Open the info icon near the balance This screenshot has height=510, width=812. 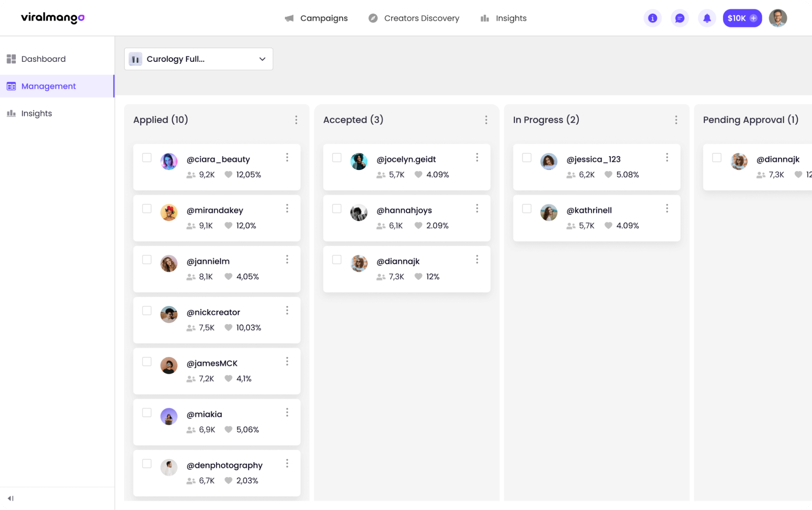(x=652, y=18)
